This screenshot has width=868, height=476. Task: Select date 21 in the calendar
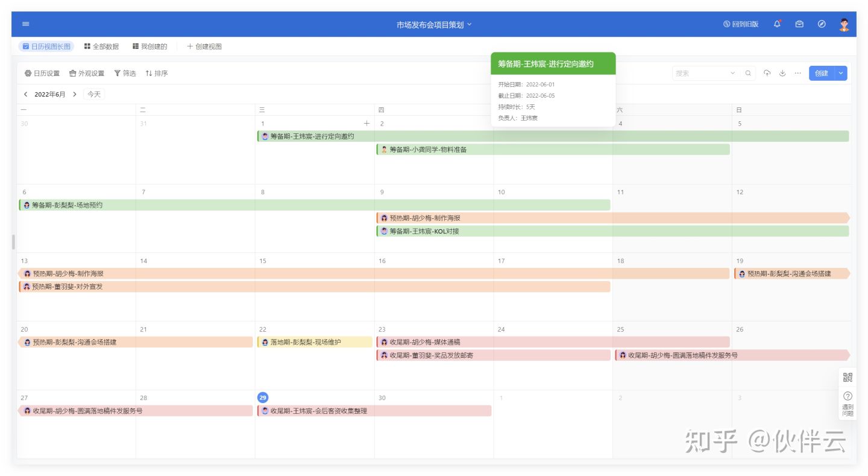click(143, 329)
